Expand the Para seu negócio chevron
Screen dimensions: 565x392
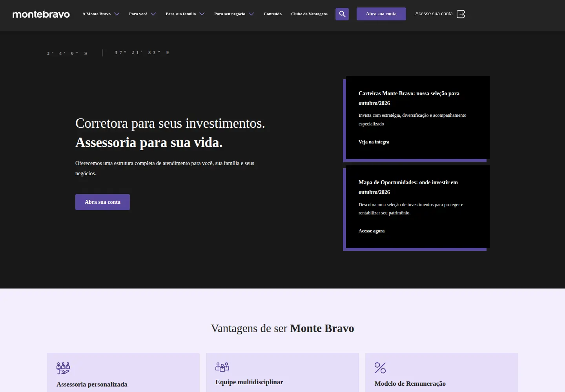pos(252,14)
